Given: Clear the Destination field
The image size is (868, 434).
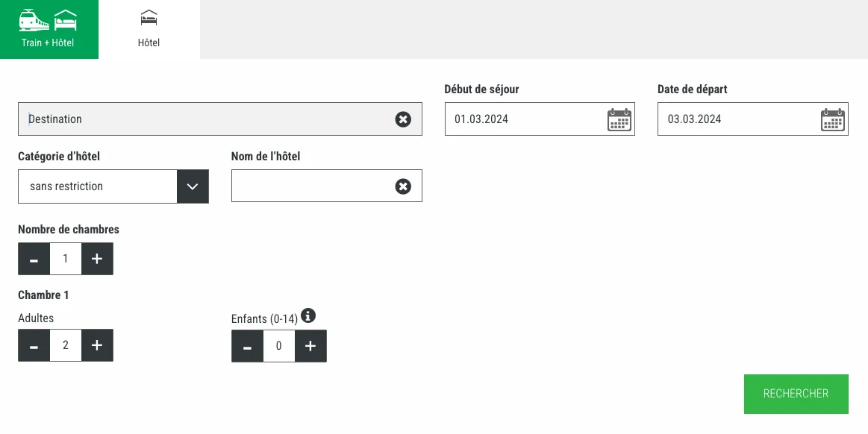Looking at the screenshot, I should 403,119.
